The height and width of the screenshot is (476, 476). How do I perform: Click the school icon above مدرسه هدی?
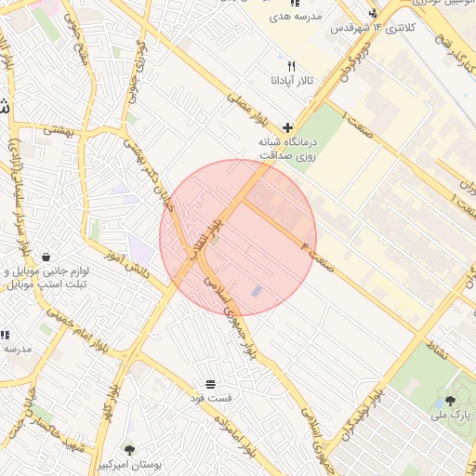[x=295, y=3]
